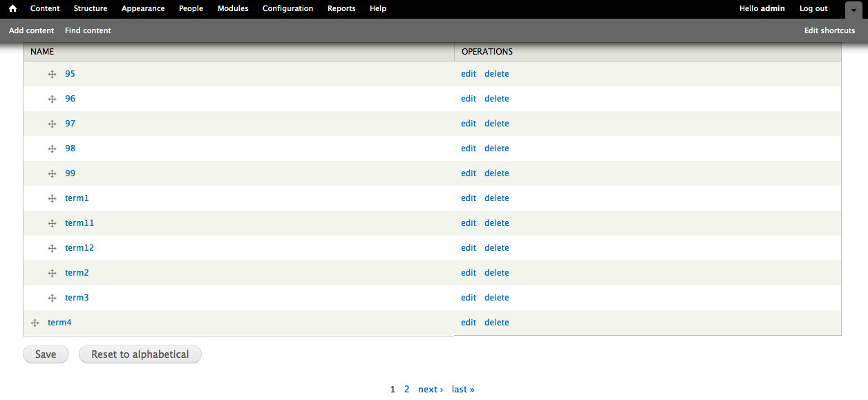This screenshot has height=400, width=868.
Task: Delete term 98
Action: [497, 149]
